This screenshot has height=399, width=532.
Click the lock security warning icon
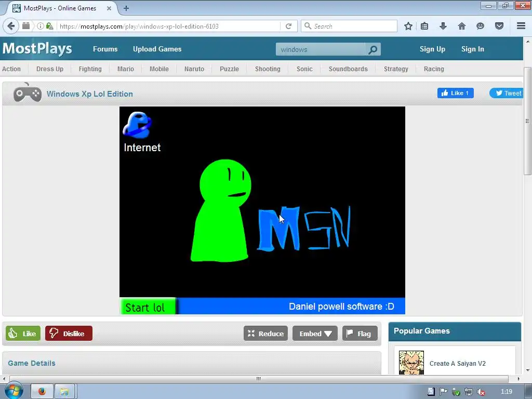(49, 26)
